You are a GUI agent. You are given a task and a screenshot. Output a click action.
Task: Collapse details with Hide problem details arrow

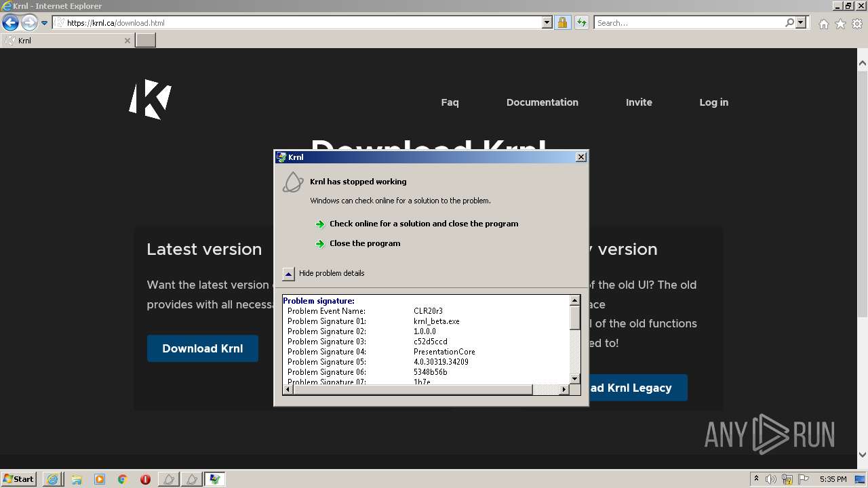coord(288,274)
